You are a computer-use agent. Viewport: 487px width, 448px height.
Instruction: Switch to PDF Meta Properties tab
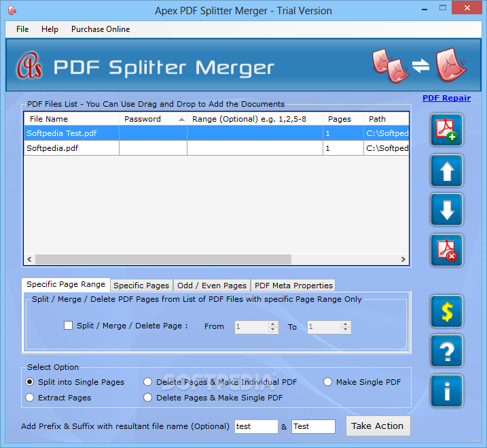point(293,286)
